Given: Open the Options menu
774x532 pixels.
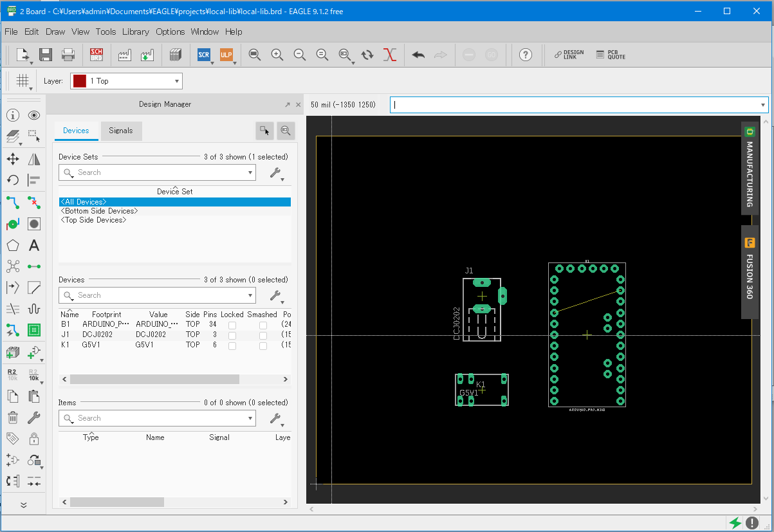Looking at the screenshot, I should 170,32.
